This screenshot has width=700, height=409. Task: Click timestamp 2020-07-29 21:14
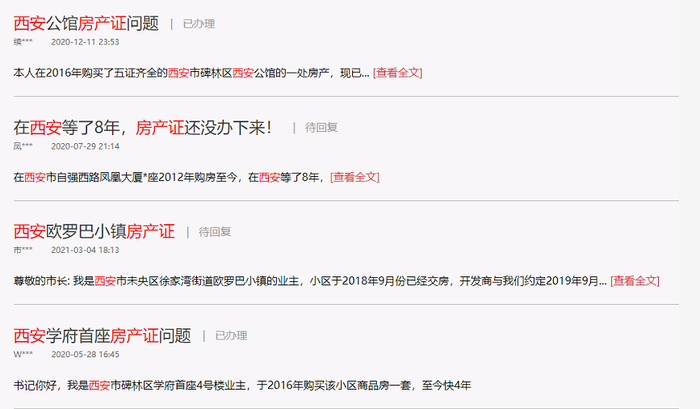click(85, 146)
